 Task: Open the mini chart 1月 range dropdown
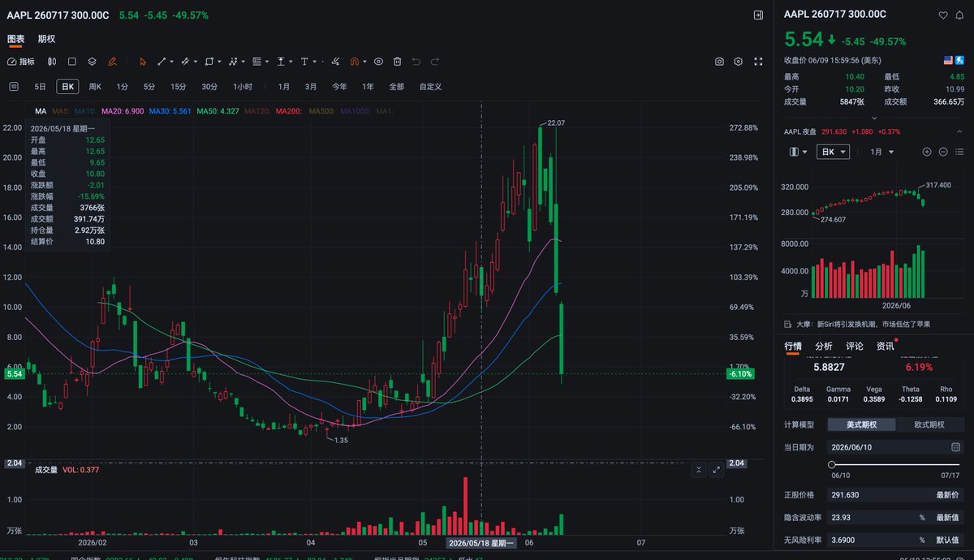point(881,152)
